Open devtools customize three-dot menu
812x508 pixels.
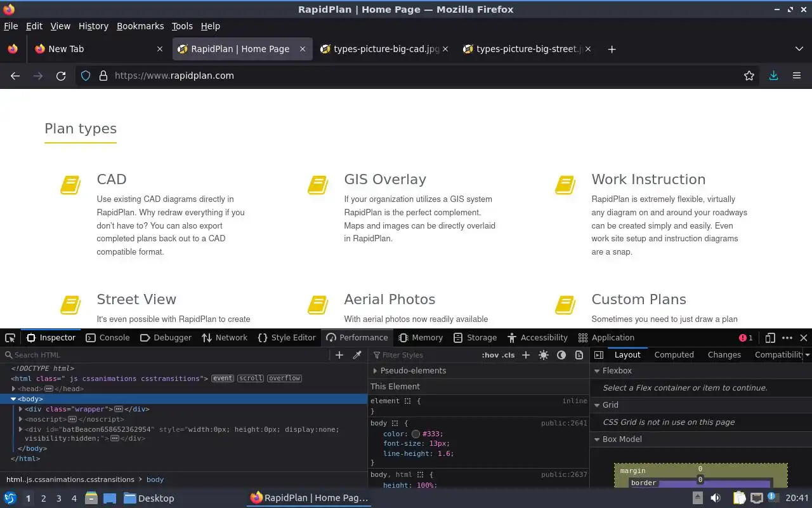point(787,338)
